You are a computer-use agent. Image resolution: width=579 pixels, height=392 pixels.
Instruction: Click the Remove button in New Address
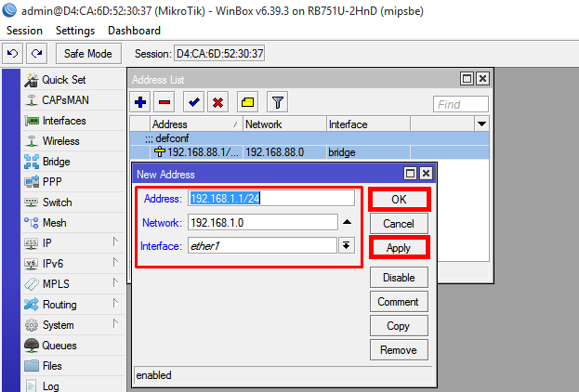(399, 350)
